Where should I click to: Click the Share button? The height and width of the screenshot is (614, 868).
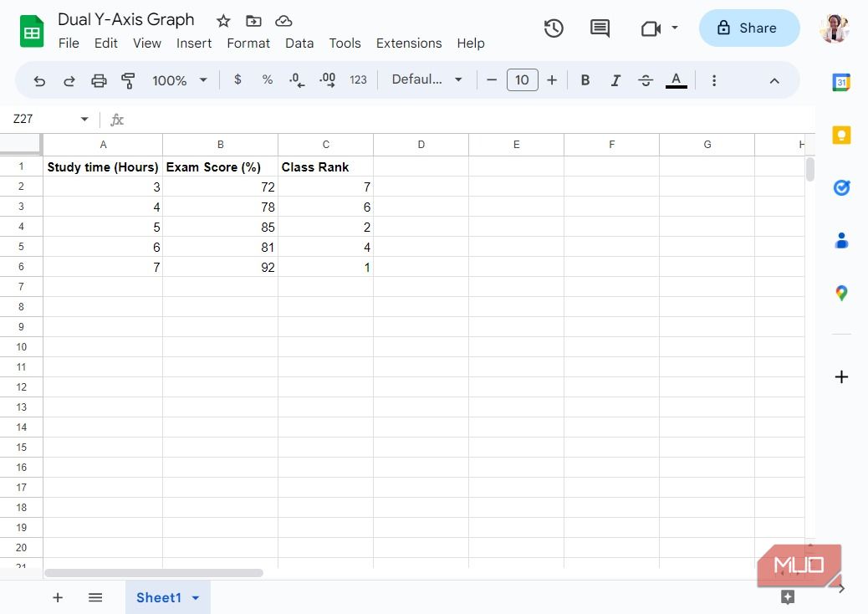click(749, 28)
